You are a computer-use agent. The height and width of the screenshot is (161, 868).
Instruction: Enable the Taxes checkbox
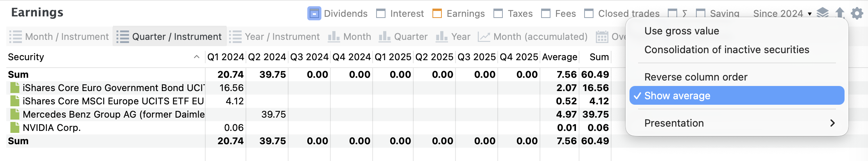[x=498, y=14]
